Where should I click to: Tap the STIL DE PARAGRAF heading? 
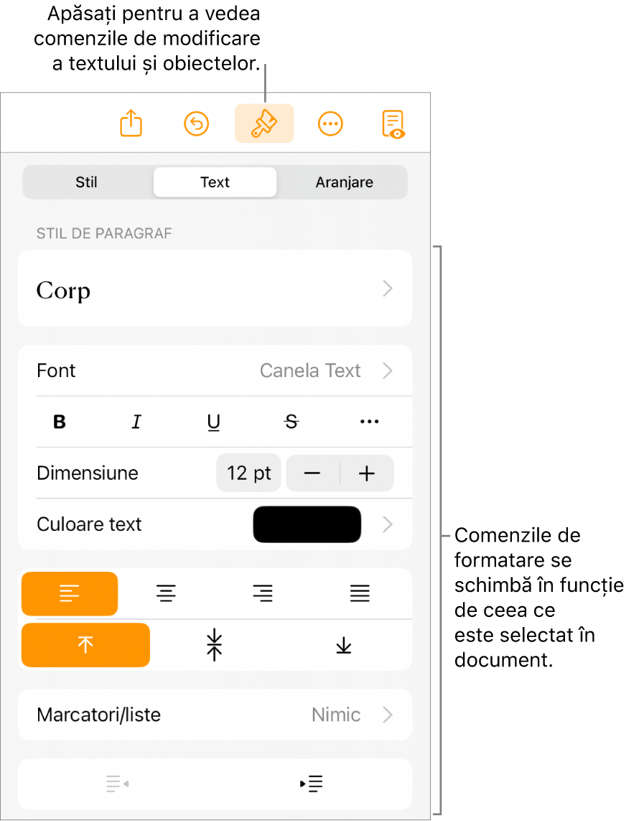click(x=104, y=233)
